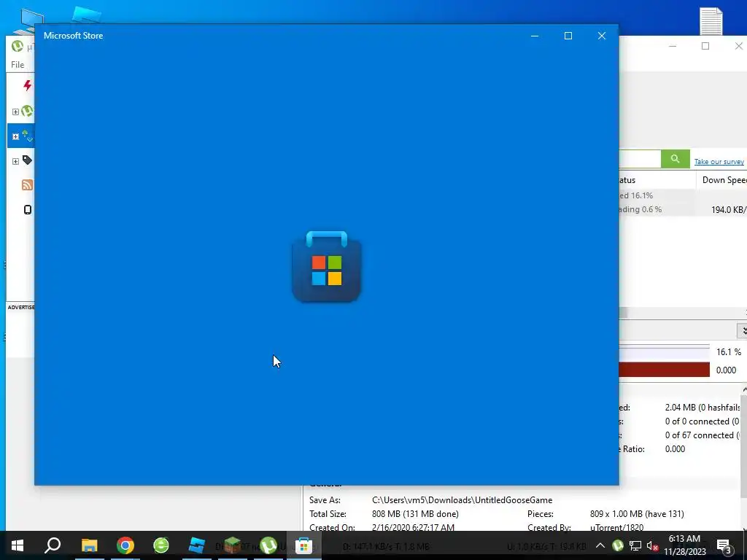Expand the selected torrents arrows tree node
The height and width of the screenshot is (560, 747).
tap(15, 136)
